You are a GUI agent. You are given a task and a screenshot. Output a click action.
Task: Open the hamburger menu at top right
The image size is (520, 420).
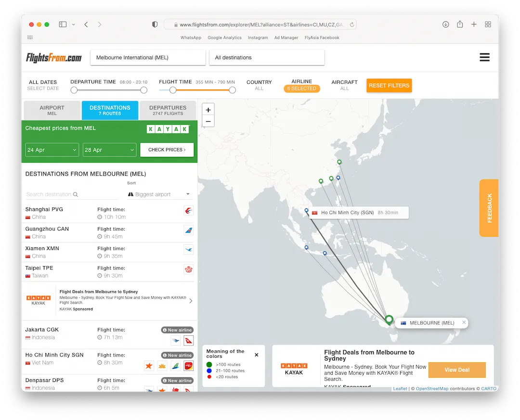point(484,58)
